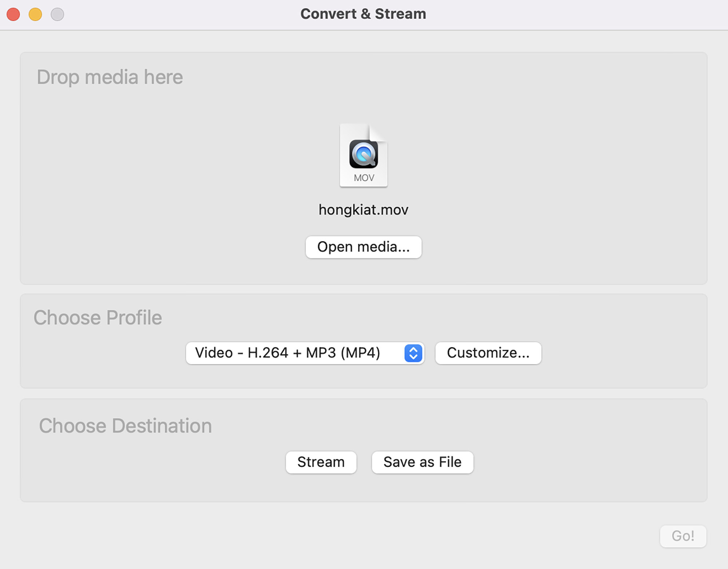Click the Choose Profile section heading
The width and height of the screenshot is (728, 569).
98,317
